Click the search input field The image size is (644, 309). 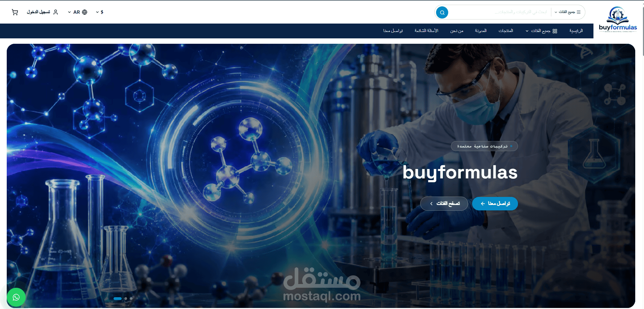(x=500, y=12)
